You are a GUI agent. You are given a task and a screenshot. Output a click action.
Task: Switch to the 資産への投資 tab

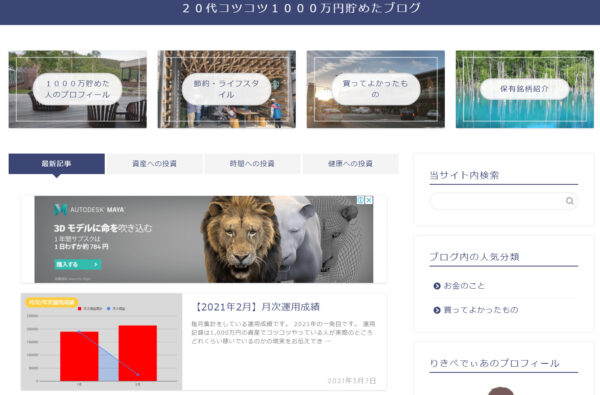pyautogui.click(x=154, y=164)
